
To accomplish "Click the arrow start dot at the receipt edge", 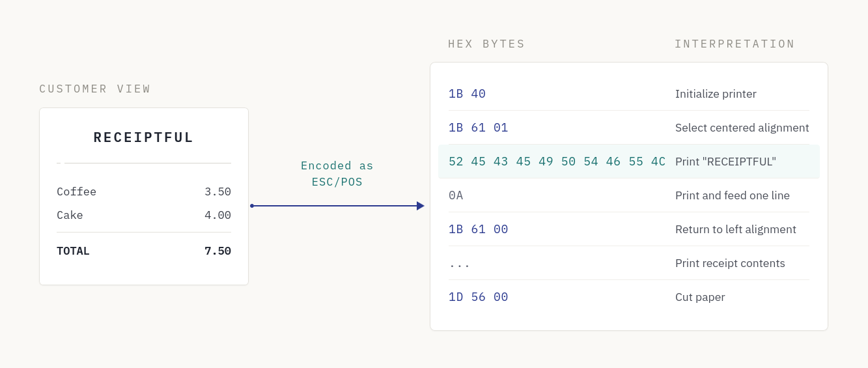I will (x=252, y=206).
